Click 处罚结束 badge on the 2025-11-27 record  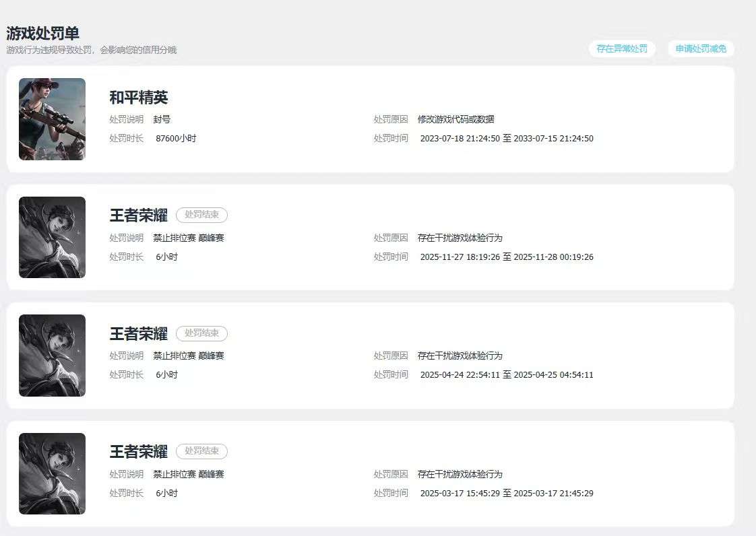pyautogui.click(x=201, y=215)
